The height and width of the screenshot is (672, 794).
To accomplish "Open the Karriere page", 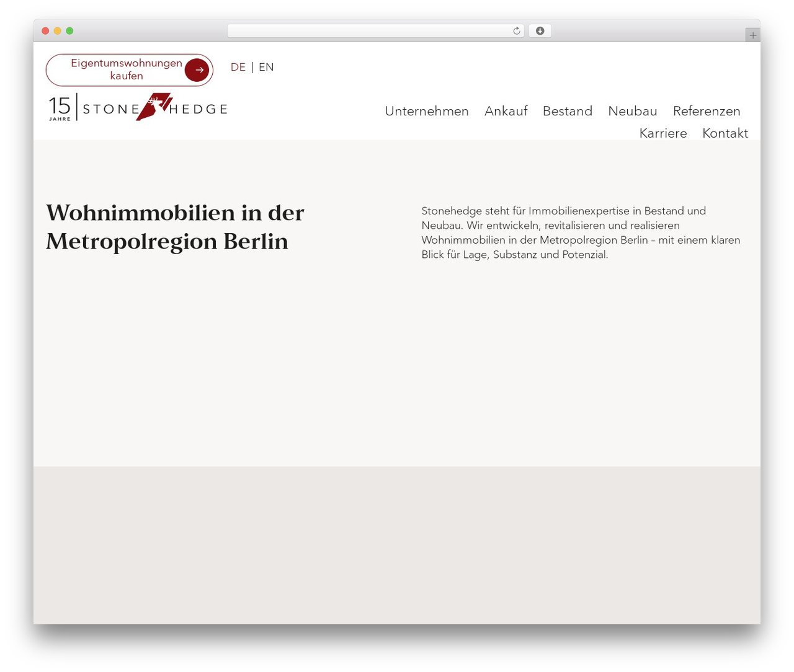I will coord(663,133).
